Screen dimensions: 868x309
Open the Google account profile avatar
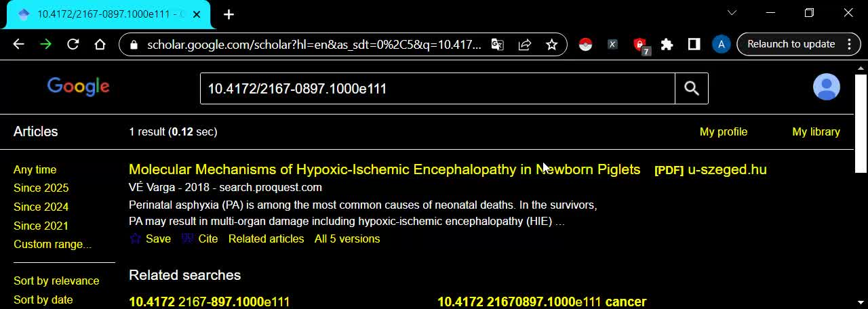click(x=826, y=87)
